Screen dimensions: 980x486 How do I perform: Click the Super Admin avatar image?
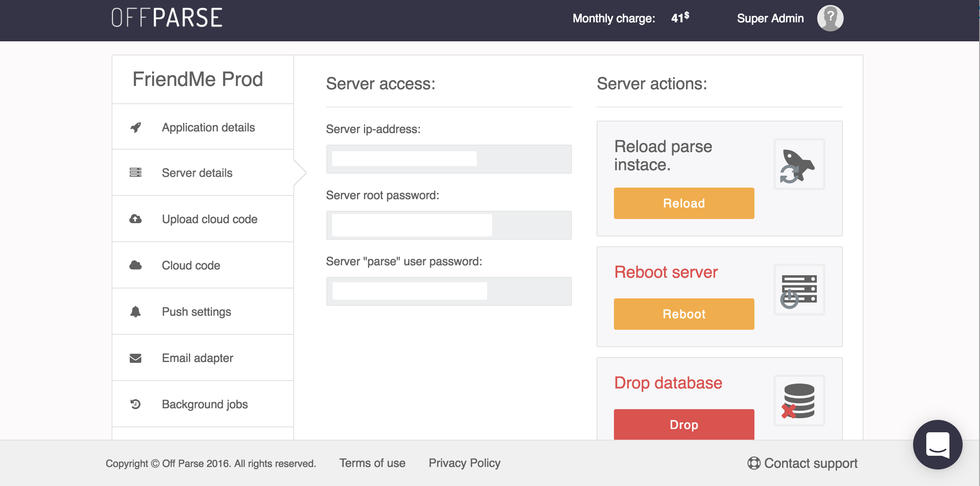pos(830,18)
